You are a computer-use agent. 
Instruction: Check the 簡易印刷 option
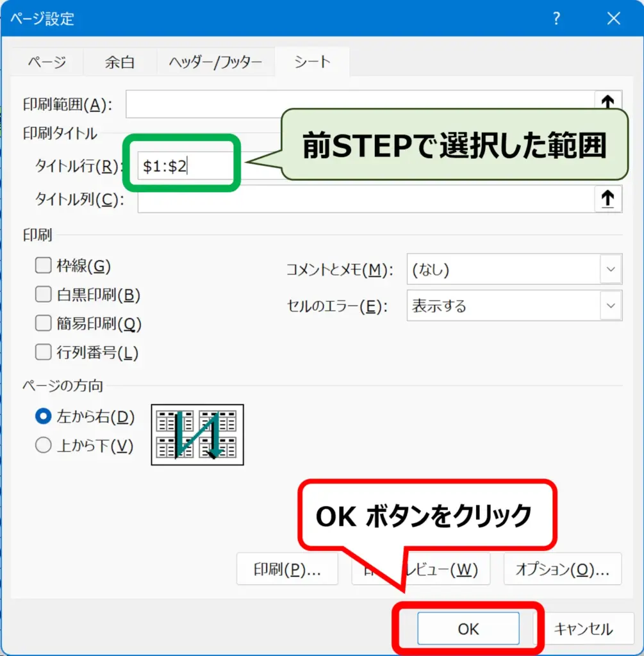tap(43, 324)
